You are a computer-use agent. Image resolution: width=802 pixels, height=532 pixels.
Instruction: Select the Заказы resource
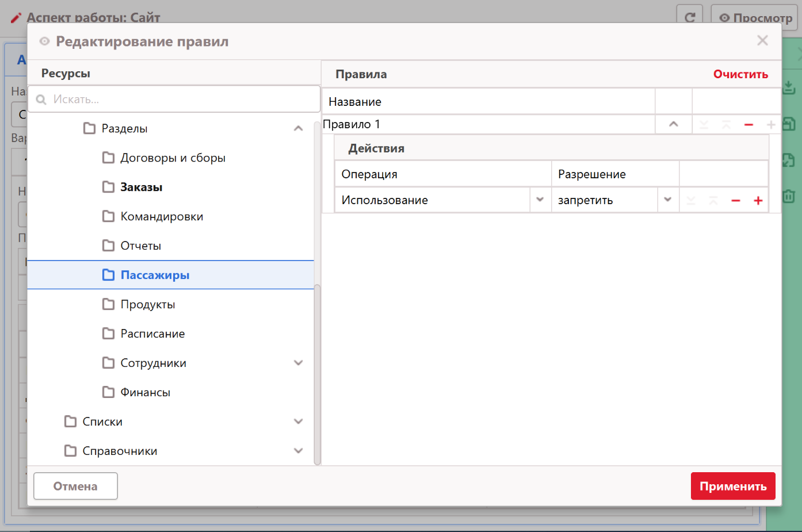tap(141, 187)
